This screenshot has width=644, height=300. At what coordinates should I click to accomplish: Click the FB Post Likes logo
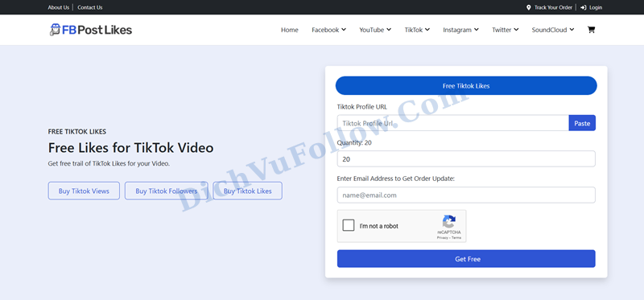point(91,30)
